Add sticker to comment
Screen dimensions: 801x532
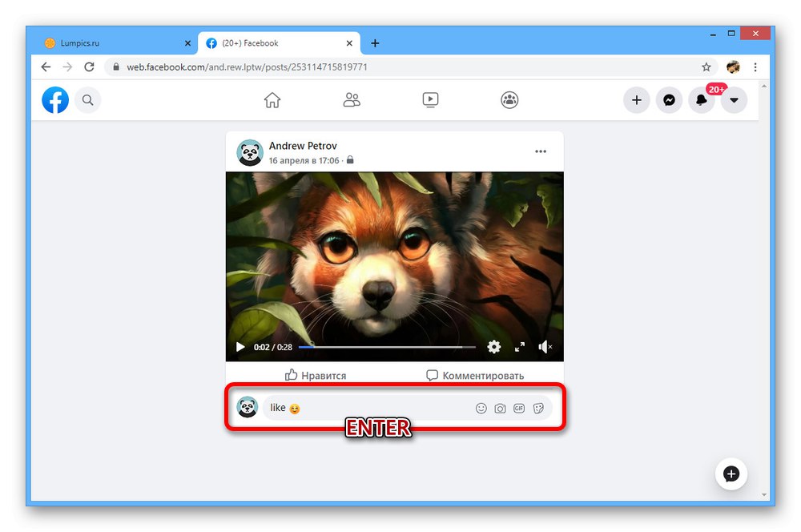pyautogui.click(x=538, y=409)
